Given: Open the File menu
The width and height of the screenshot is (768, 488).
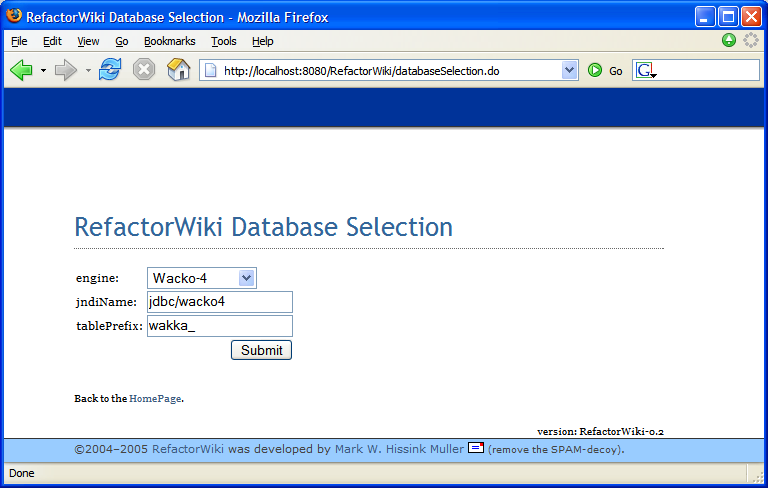Looking at the screenshot, I should click(x=19, y=41).
